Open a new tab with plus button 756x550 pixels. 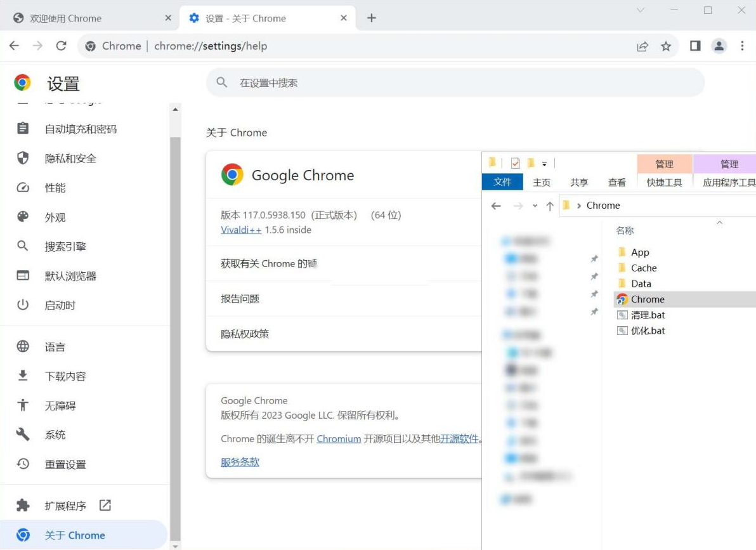coord(372,18)
